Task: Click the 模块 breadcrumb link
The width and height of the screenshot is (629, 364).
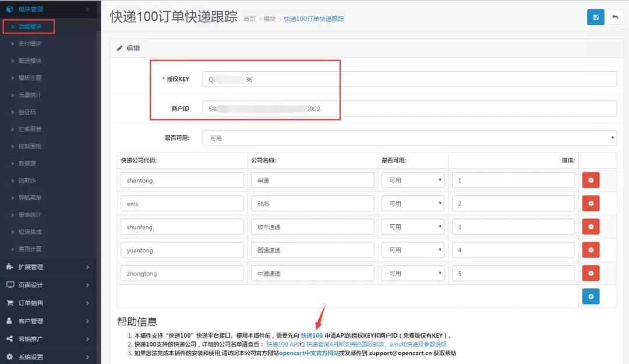Action: [270, 19]
